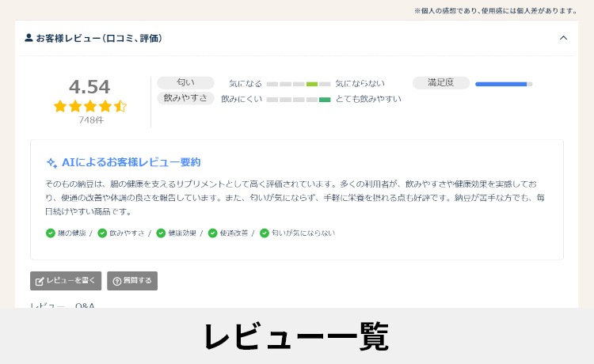Click the レビュー一覧 caption text
The height and width of the screenshot is (364, 594).
pos(297,336)
